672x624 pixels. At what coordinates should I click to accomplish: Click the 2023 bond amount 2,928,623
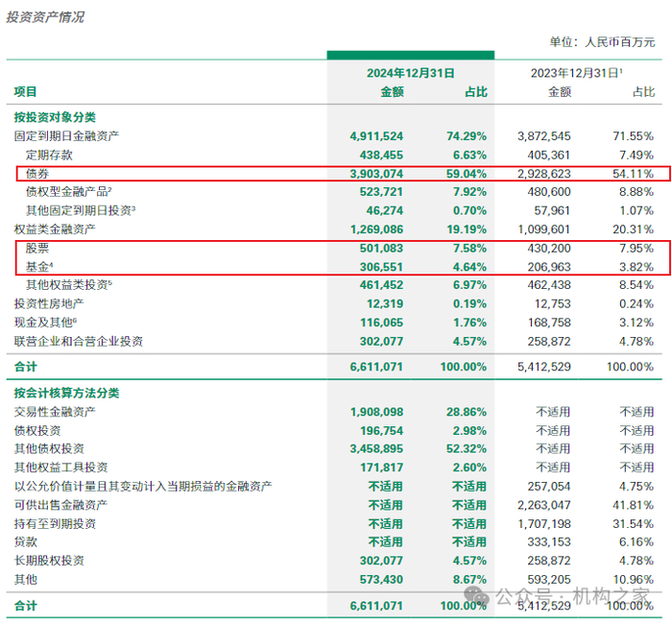(544, 174)
